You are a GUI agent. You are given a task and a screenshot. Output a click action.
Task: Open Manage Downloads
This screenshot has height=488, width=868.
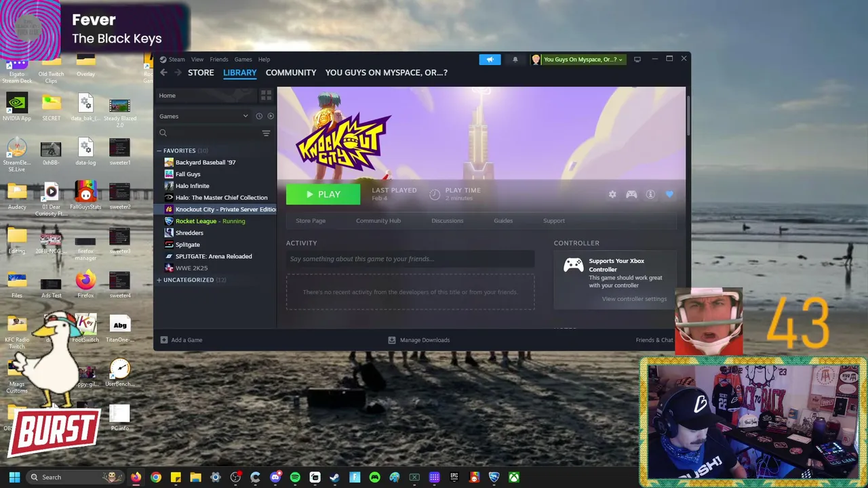point(418,340)
